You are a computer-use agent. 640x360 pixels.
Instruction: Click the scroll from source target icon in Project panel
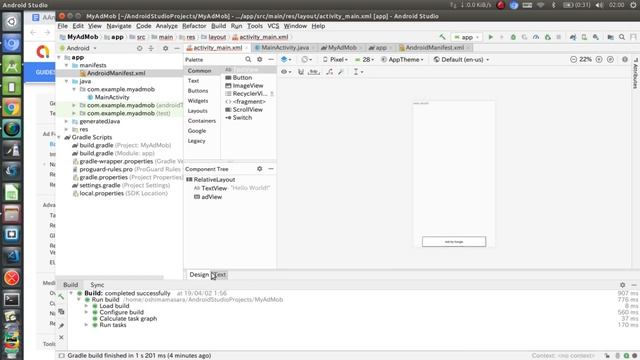pyautogui.click(x=140, y=48)
